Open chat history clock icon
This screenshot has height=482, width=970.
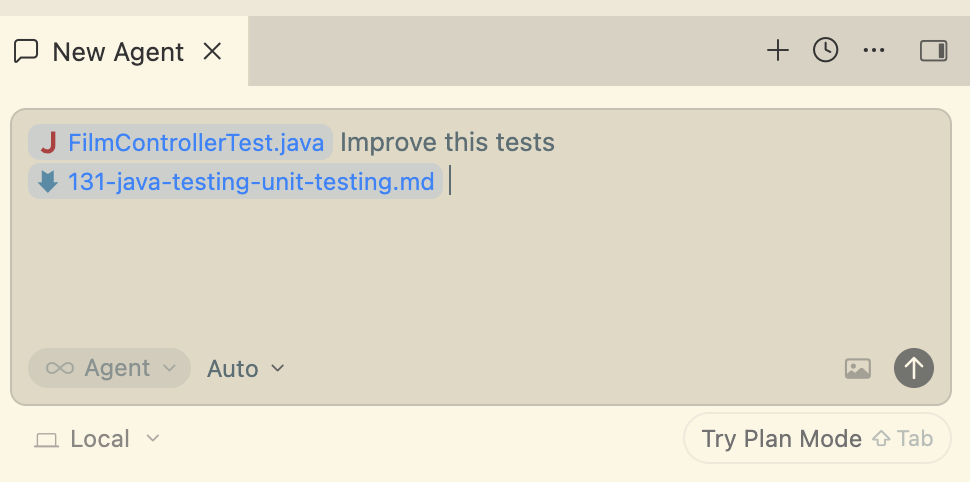(825, 51)
